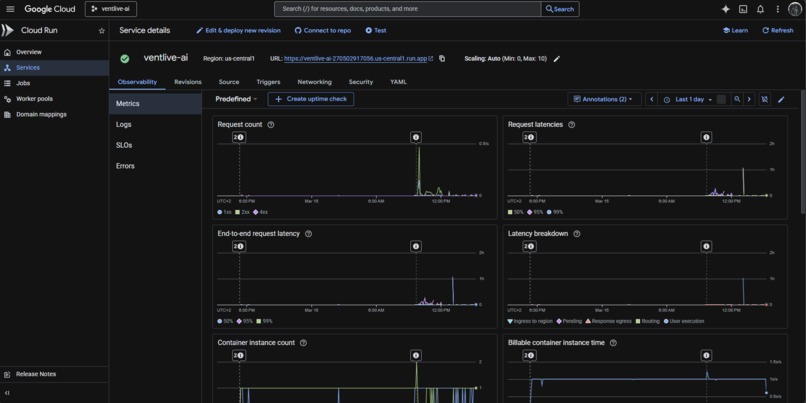806x403 pixels.
Task: Show help for Latency breakdown chart
Action: (577, 233)
